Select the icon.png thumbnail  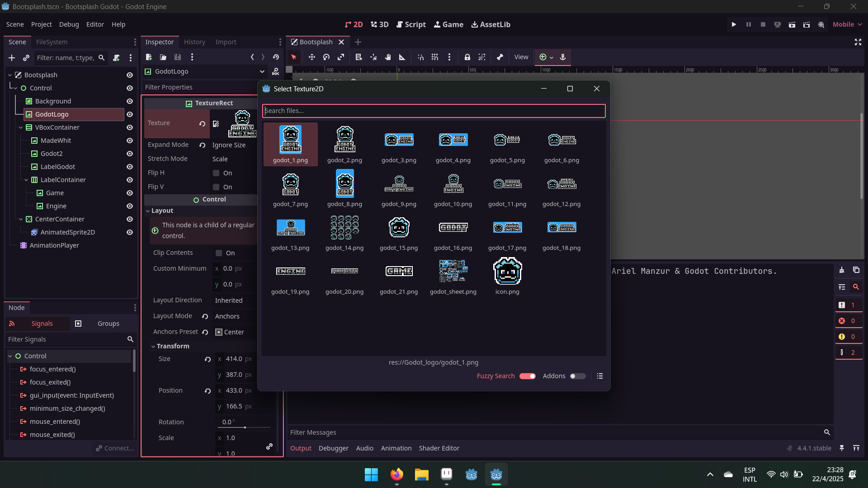coord(507,277)
